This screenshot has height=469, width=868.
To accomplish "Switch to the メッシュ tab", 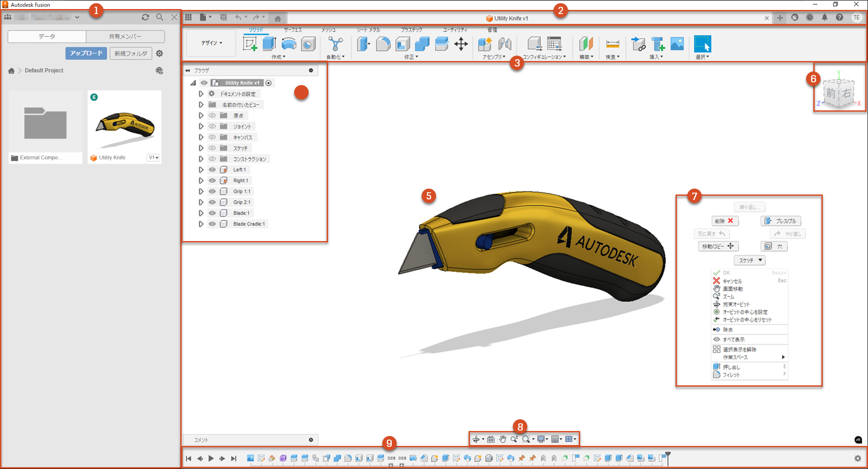I will pyautogui.click(x=328, y=30).
